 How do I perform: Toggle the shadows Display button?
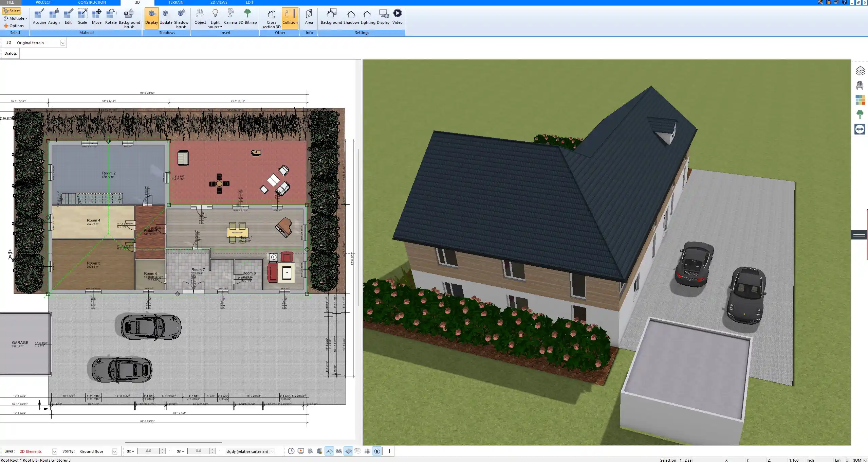151,17
